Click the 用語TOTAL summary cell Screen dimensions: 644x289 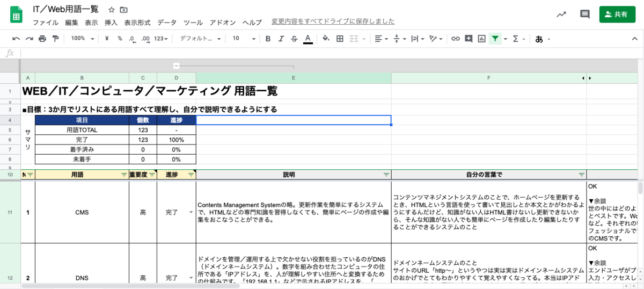(82, 130)
